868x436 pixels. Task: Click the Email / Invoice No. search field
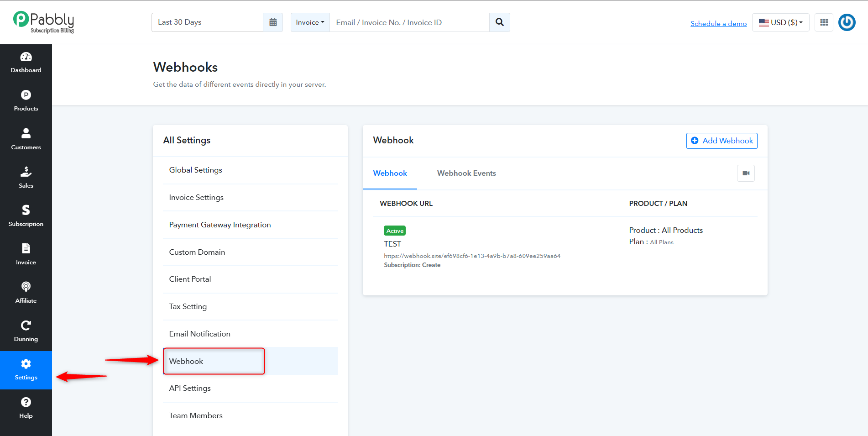pyautogui.click(x=409, y=22)
